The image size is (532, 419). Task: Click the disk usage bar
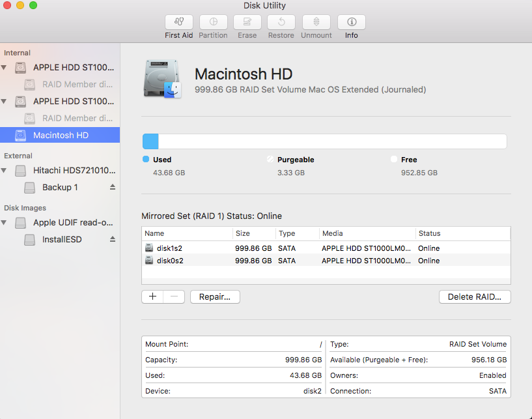tap(324, 141)
